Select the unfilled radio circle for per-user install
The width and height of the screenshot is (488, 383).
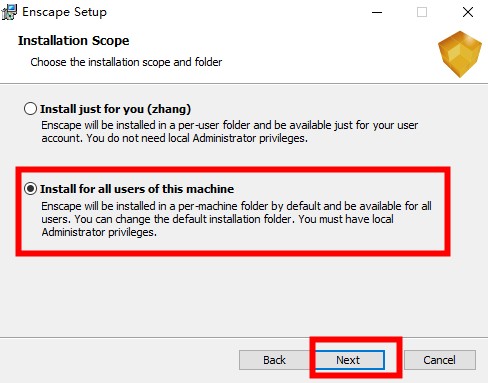tap(30, 109)
